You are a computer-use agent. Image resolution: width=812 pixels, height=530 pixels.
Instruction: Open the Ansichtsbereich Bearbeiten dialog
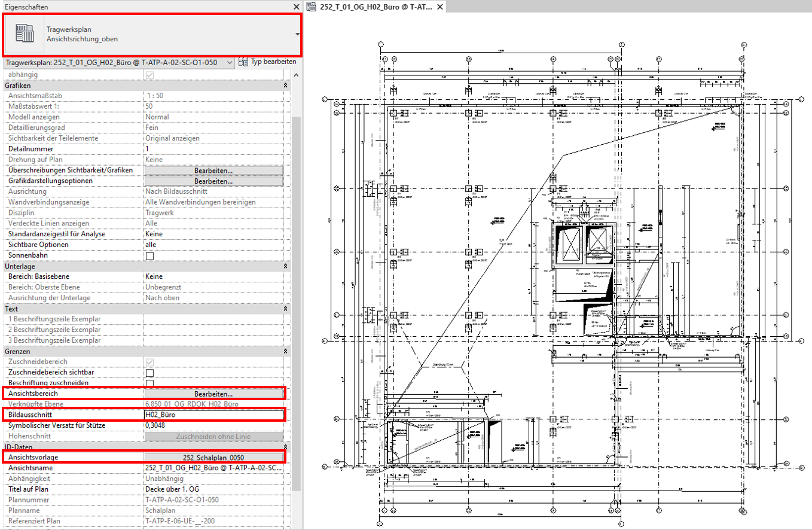(x=213, y=394)
